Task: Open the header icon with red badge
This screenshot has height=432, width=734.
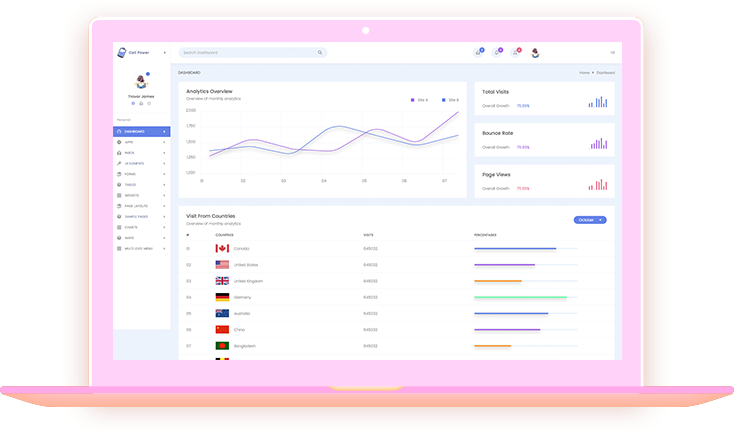Action: click(x=516, y=52)
